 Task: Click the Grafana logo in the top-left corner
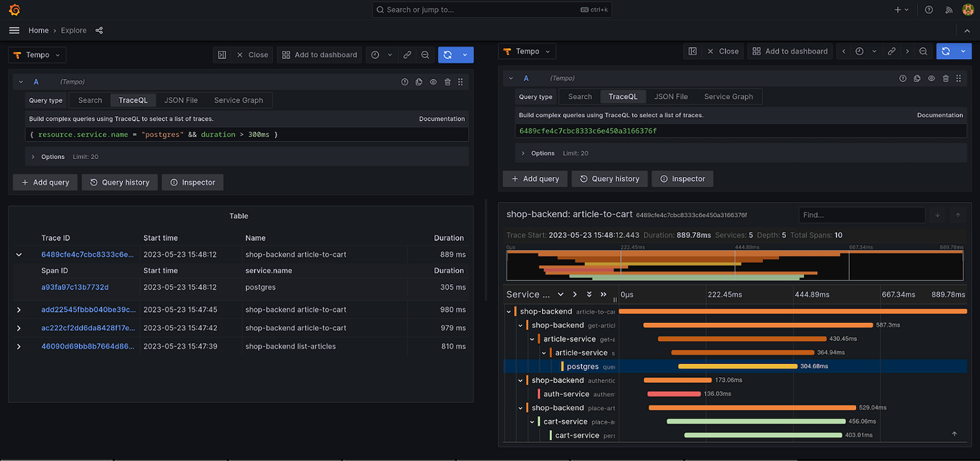point(14,9)
